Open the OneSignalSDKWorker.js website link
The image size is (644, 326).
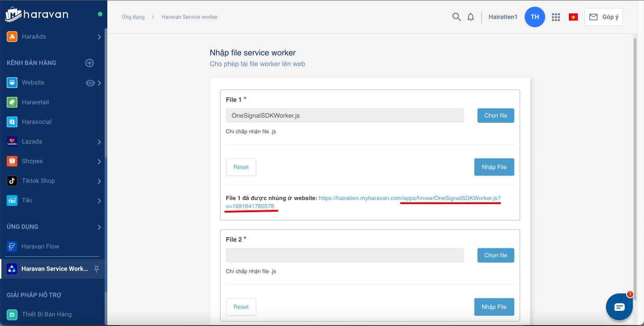click(409, 198)
